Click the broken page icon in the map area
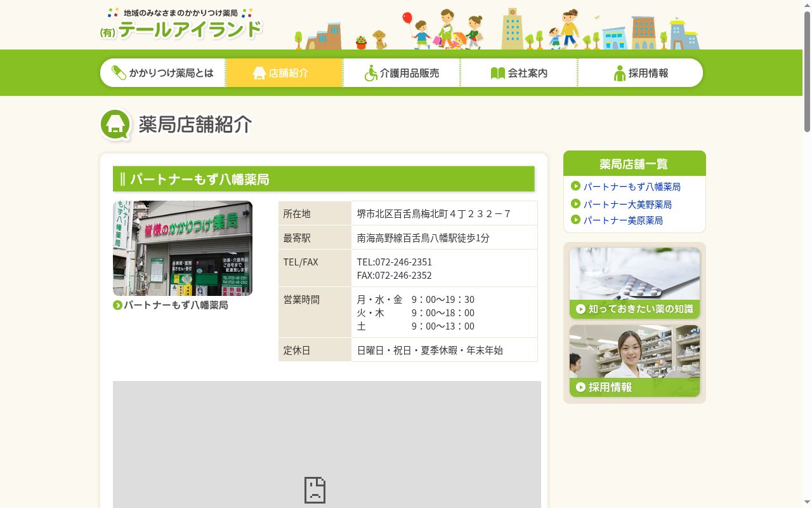 pyautogui.click(x=315, y=490)
